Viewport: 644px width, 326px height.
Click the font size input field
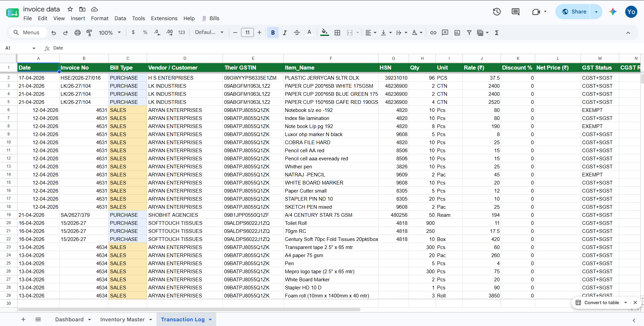pyautogui.click(x=247, y=33)
